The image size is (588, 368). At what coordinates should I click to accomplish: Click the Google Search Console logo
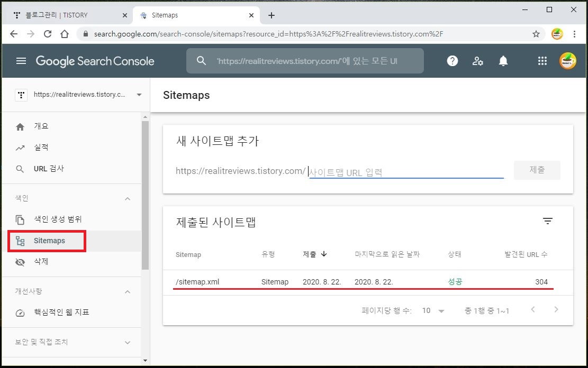coord(95,61)
